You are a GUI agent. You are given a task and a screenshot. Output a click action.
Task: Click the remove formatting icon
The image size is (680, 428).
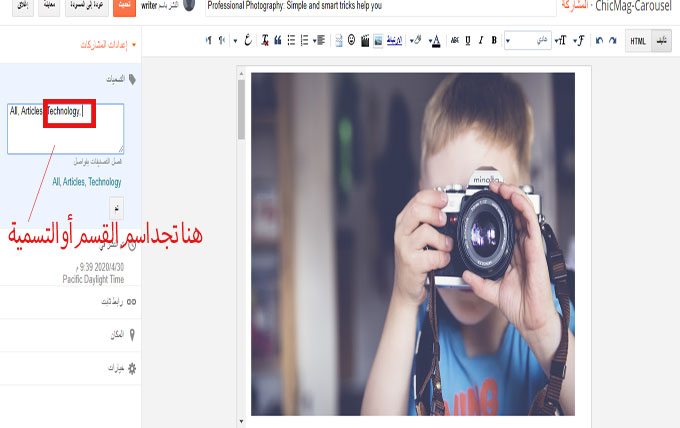265,40
